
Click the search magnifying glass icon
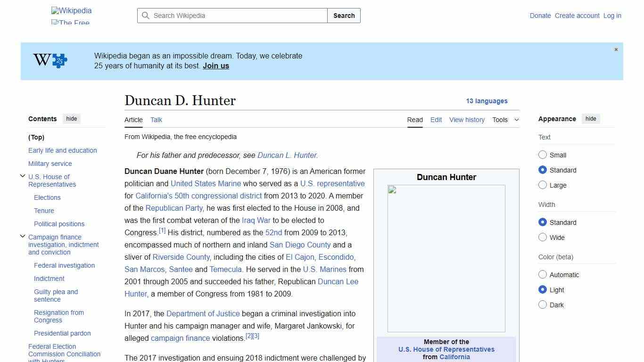(x=146, y=16)
